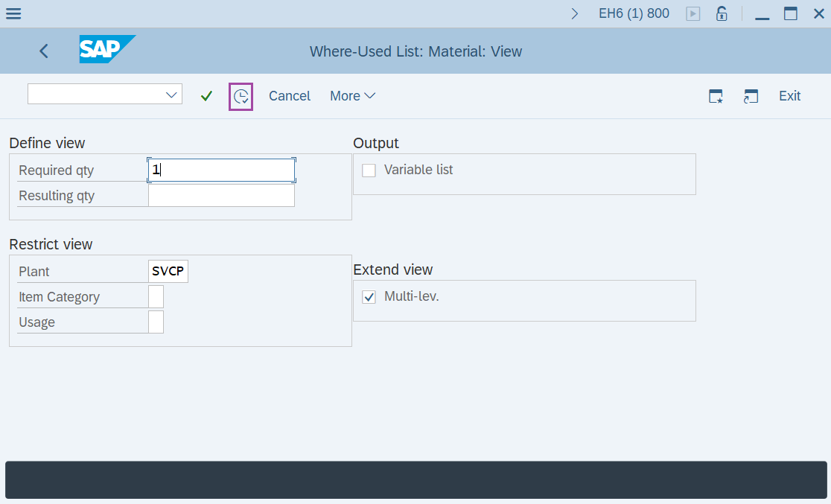Click the generate shortcut icon
The width and height of the screenshot is (831, 504).
[716, 95]
